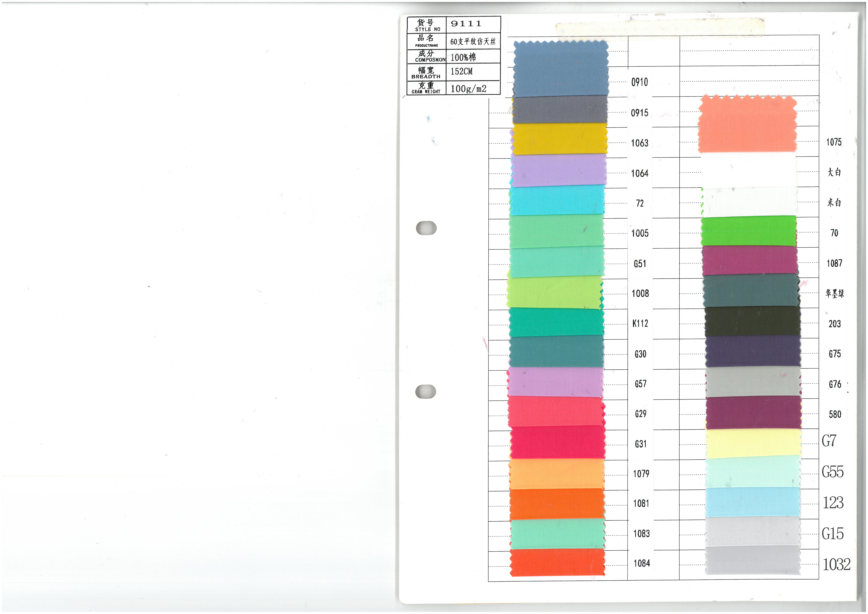868x614 pixels.
Task: Select the salmon swatch labeled 1075
Action: click(x=747, y=124)
